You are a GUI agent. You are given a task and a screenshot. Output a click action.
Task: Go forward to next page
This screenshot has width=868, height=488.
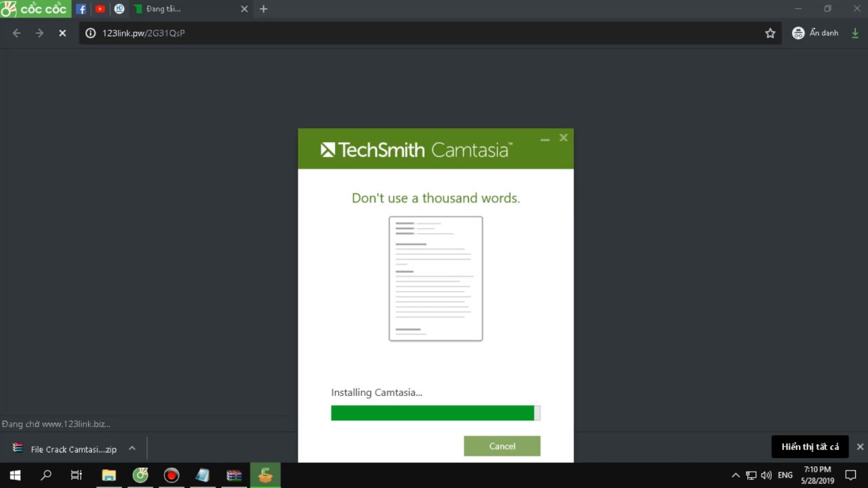coord(39,33)
